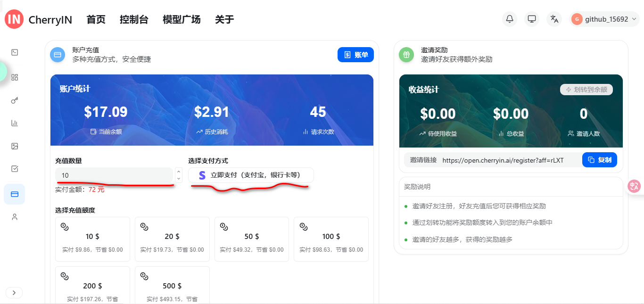Click the notification bell icon

pyautogui.click(x=510, y=19)
